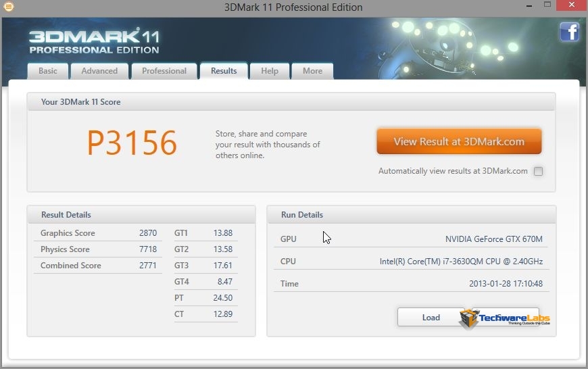The height and width of the screenshot is (369, 588).
Task: Click the Your 3DMark 11 Score header
Action: click(x=291, y=101)
